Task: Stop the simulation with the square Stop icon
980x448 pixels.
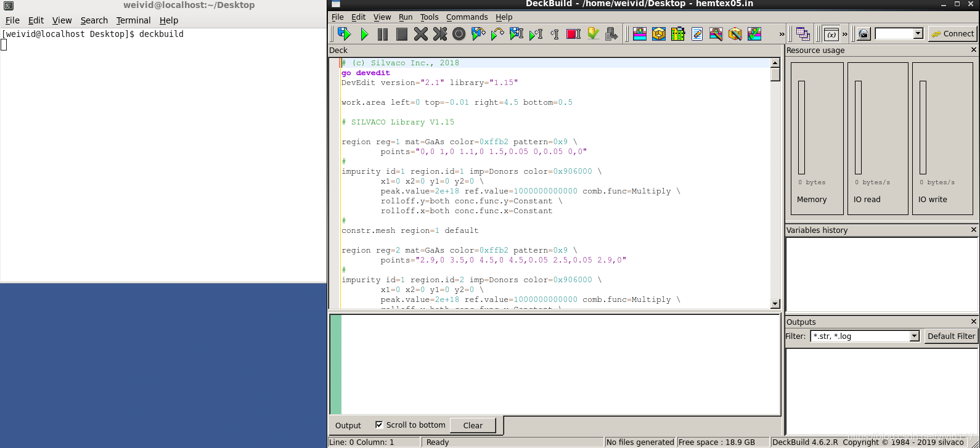Action: click(x=402, y=34)
